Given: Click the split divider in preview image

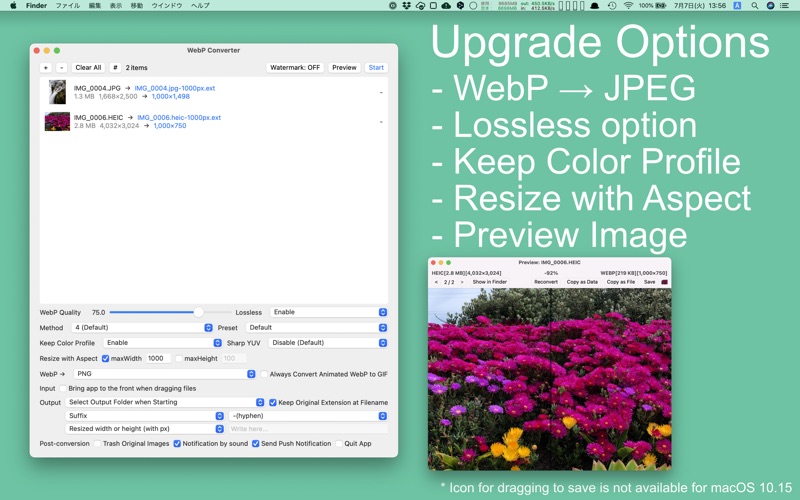Looking at the screenshot, I should (551, 379).
